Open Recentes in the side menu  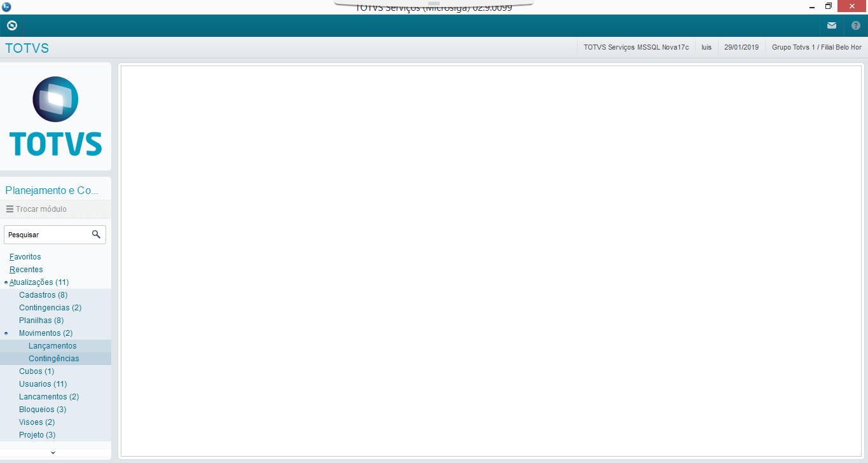pos(26,270)
